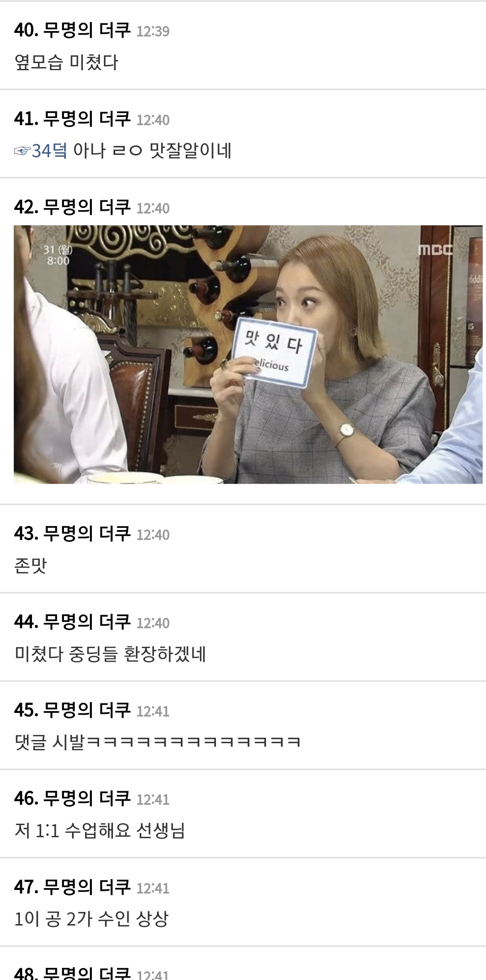Select comment 44 text 미쳤다 중딩들 환장하겠네
Screen dimensions: 486x980
[x=110, y=653]
